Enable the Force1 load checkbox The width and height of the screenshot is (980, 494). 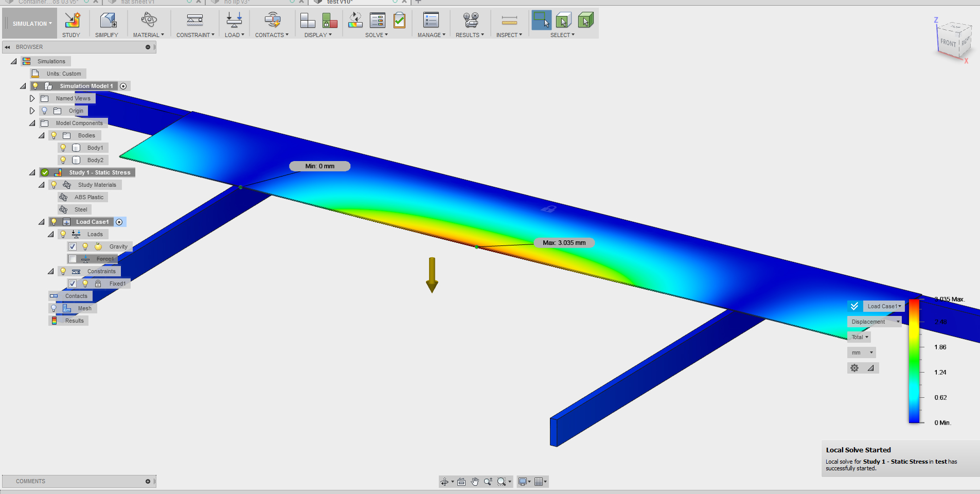pyautogui.click(x=73, y=259)
